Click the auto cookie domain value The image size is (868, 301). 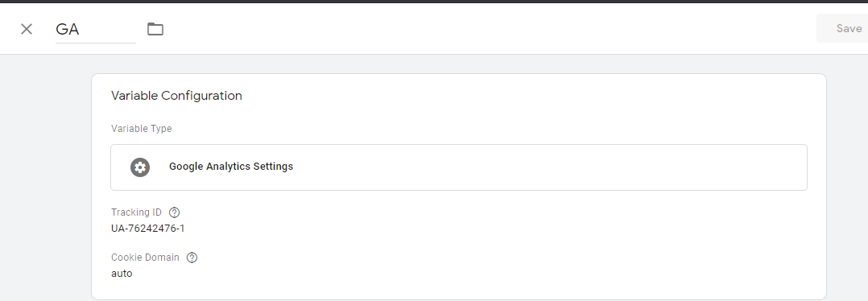122,274
